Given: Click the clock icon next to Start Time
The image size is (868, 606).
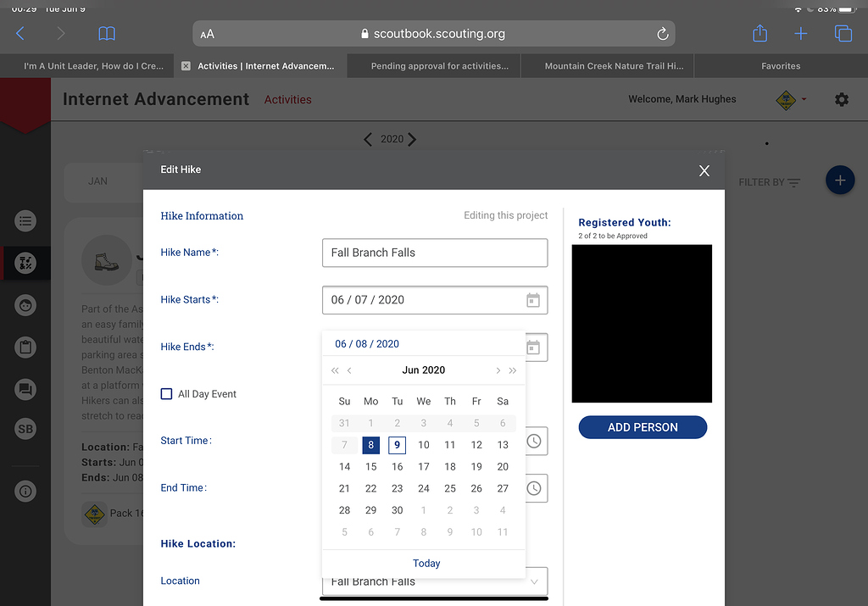Looking at the screenshot, I should (x=535, y=441).
